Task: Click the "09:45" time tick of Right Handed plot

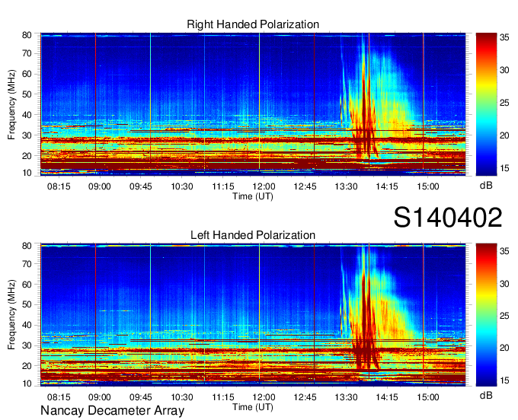Action: coord(141,186)
